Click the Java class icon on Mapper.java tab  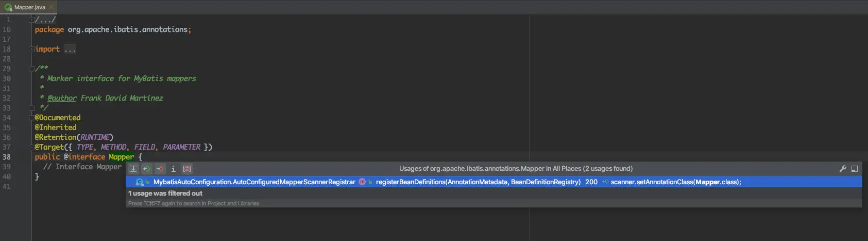(x=8, y=7)
